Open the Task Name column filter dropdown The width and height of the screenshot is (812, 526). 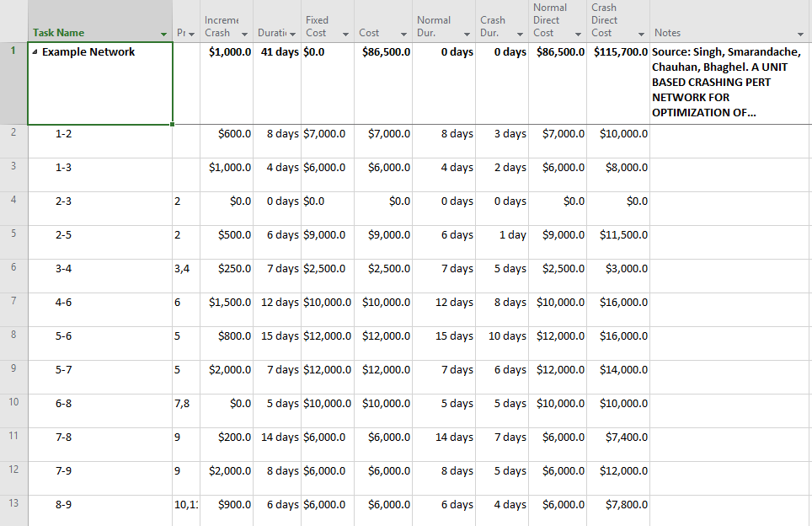[163, 35]
